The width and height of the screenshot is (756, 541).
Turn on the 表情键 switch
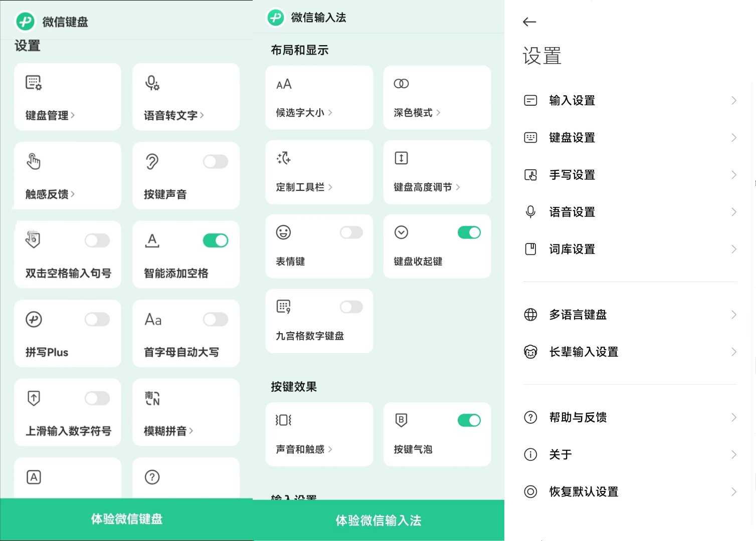pos(351,232)
